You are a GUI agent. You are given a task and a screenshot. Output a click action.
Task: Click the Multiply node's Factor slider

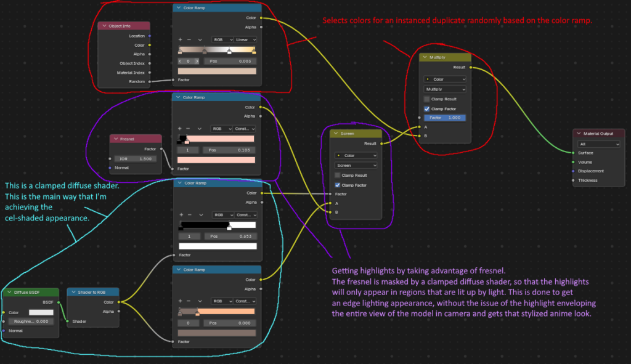(445, 118)
